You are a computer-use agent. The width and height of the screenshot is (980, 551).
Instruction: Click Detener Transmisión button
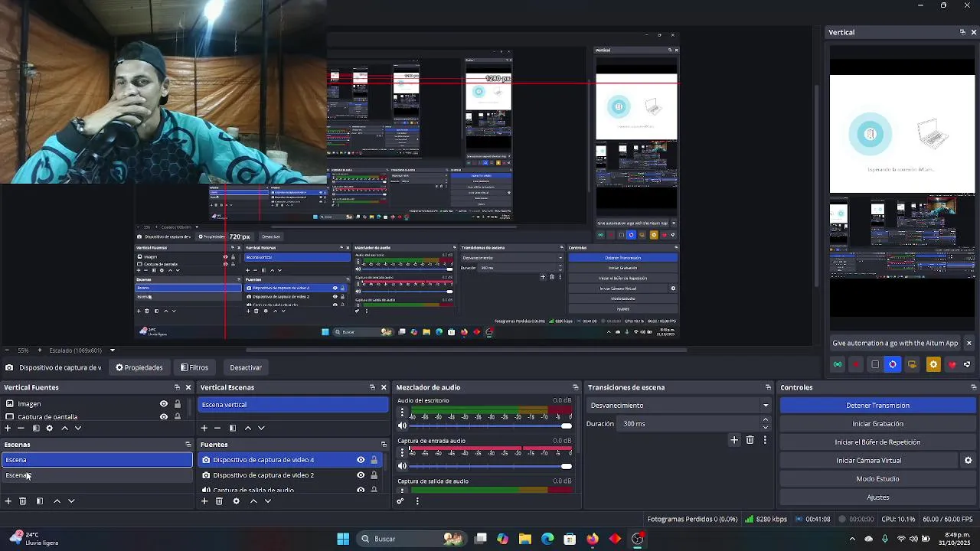pyautogui.click(x=877, y=406)
